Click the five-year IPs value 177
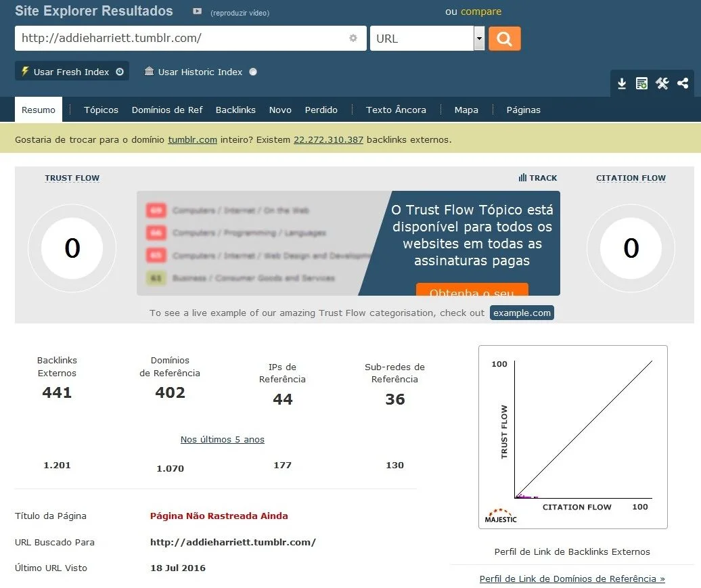701x588 pixels. (x=283, y=465)
